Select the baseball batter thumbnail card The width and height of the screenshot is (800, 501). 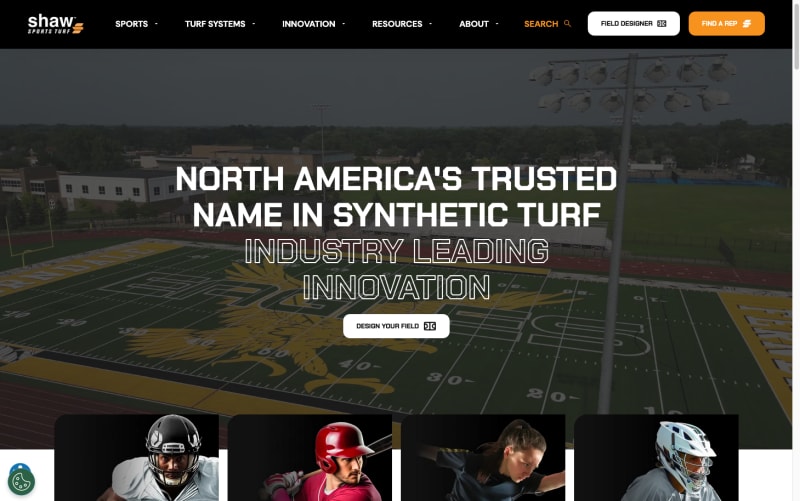coord(310,458)
